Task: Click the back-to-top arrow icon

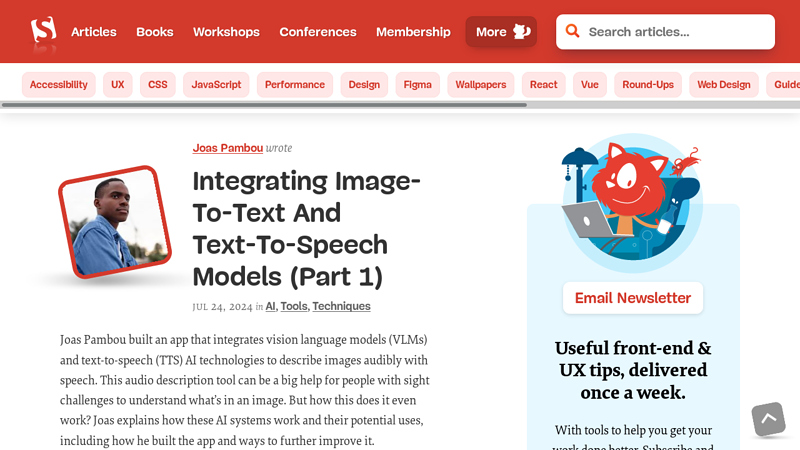Action: pyautogui.click(x=768, y=419)
